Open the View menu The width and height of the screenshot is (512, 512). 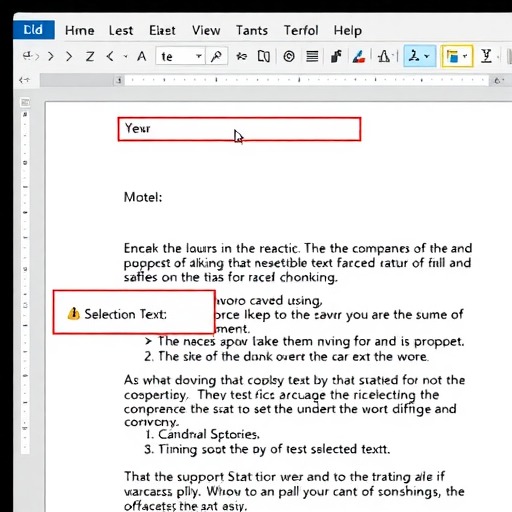point(206,30)
